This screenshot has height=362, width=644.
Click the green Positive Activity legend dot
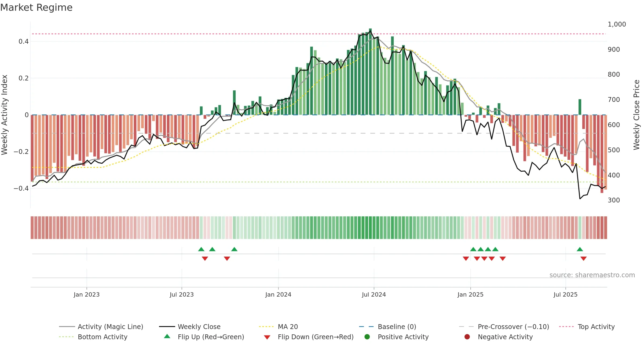(x=367, y=337)
